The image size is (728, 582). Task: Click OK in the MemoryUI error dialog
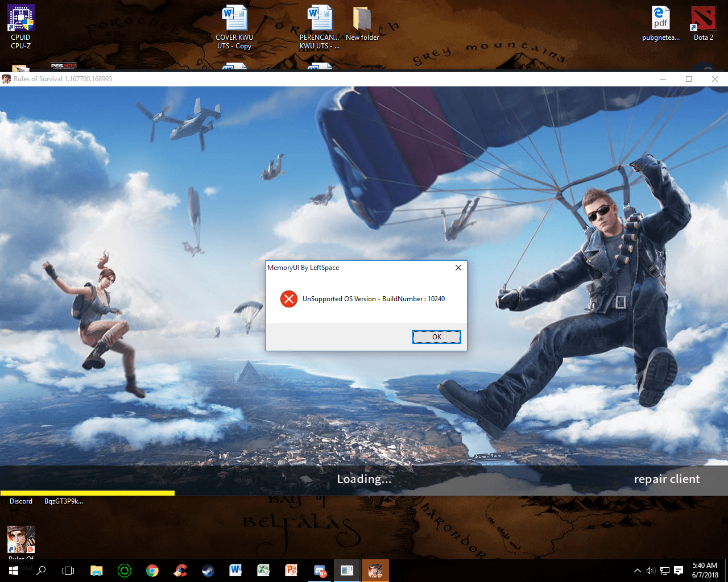click(x=436, y=337)
